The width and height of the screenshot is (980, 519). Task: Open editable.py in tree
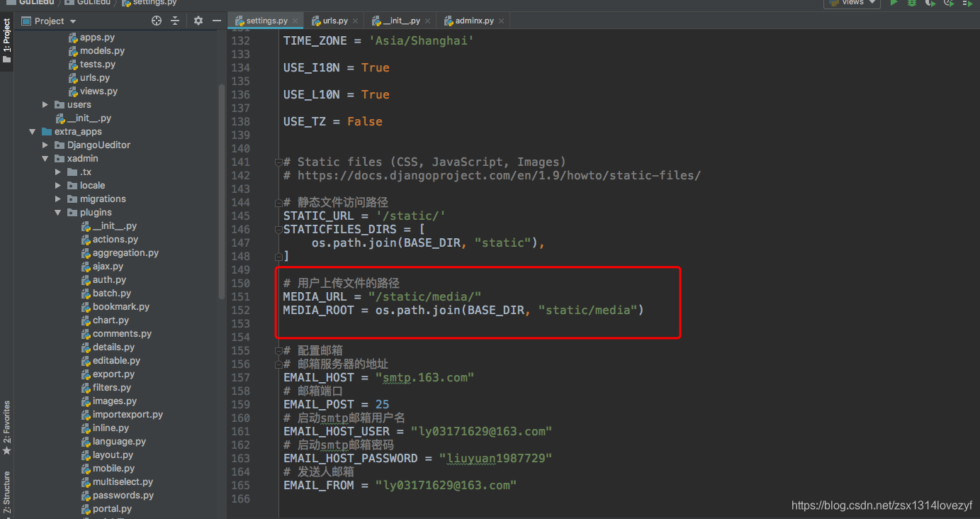[x=111, y=361]
